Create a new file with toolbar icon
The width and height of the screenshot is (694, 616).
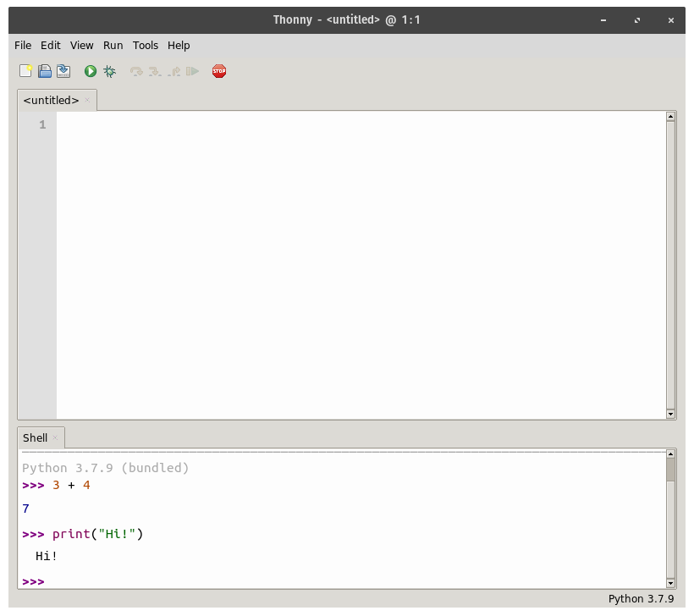coord(25,71)
